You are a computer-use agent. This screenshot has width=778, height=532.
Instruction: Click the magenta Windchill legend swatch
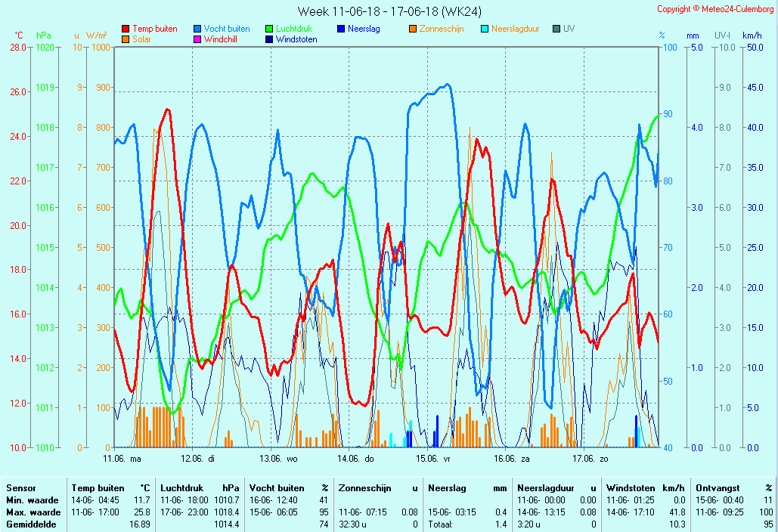pos(197,39)
